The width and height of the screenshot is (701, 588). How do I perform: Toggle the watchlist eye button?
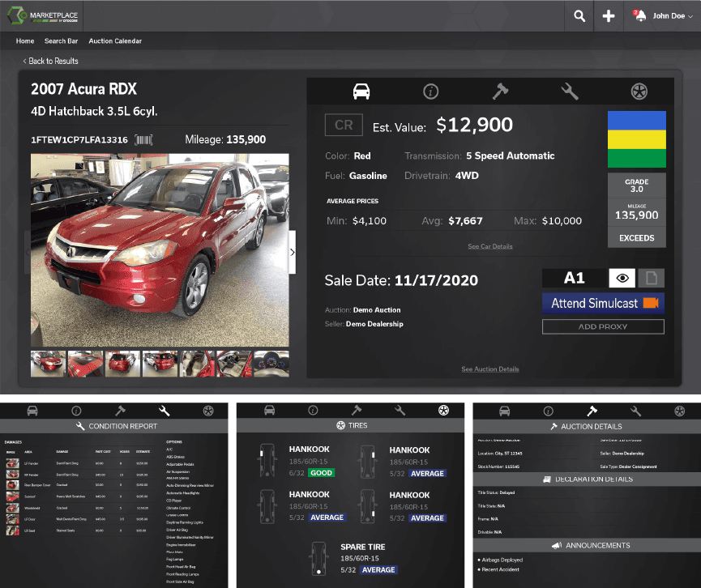point(622,279)
